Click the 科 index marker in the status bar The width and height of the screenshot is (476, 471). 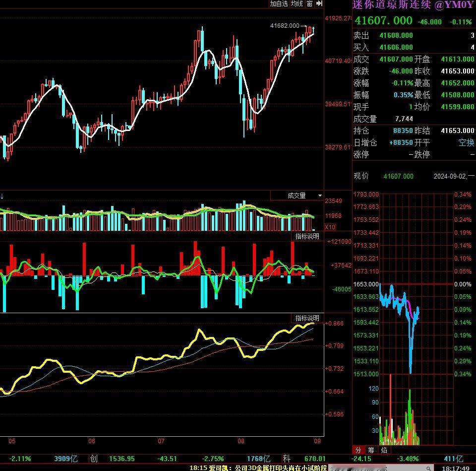click(286, 458)
